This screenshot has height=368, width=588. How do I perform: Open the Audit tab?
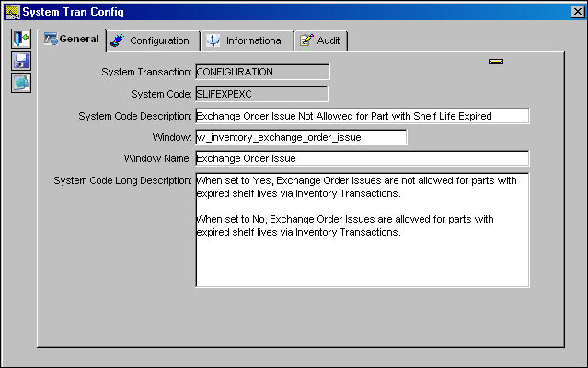coord(321,40)
